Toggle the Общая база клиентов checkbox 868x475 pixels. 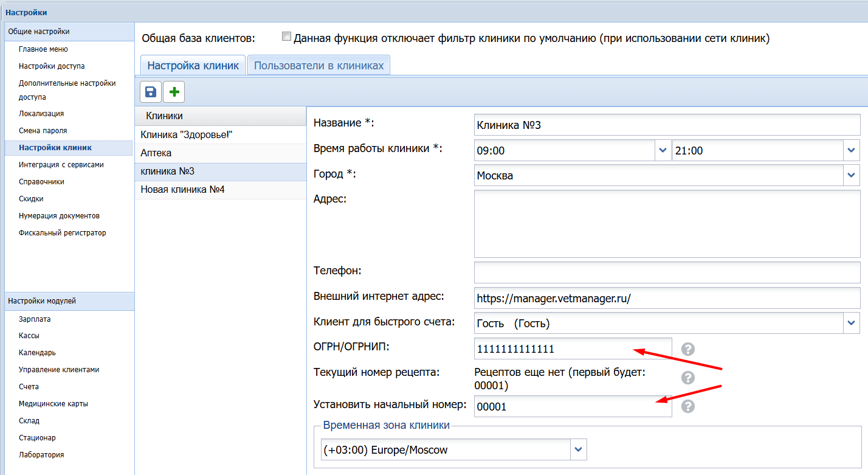pos(287,37)
